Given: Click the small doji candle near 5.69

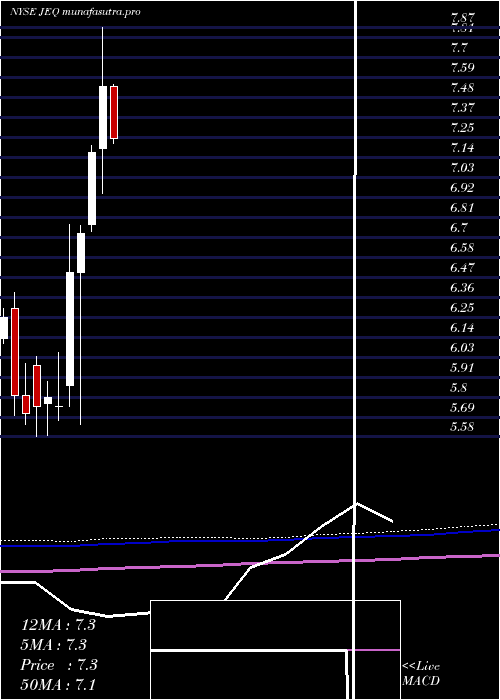Looking at the screenshot, I should [58, 406].
